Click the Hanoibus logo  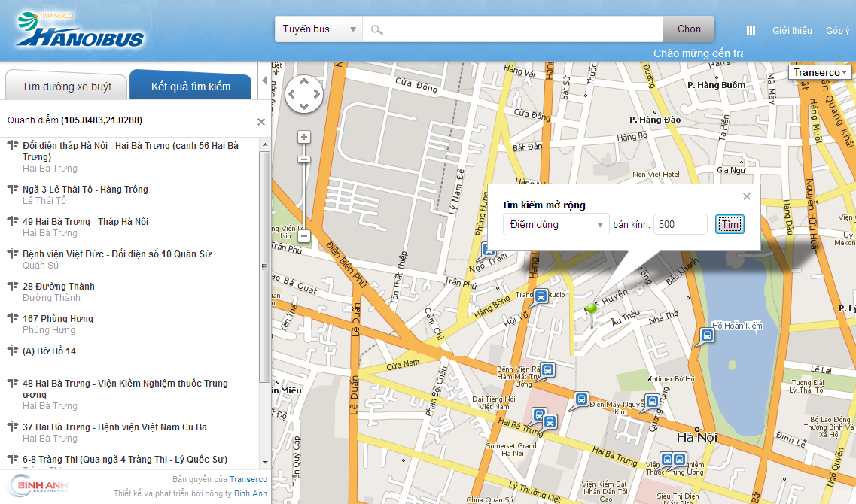click(x=80, y=30)
